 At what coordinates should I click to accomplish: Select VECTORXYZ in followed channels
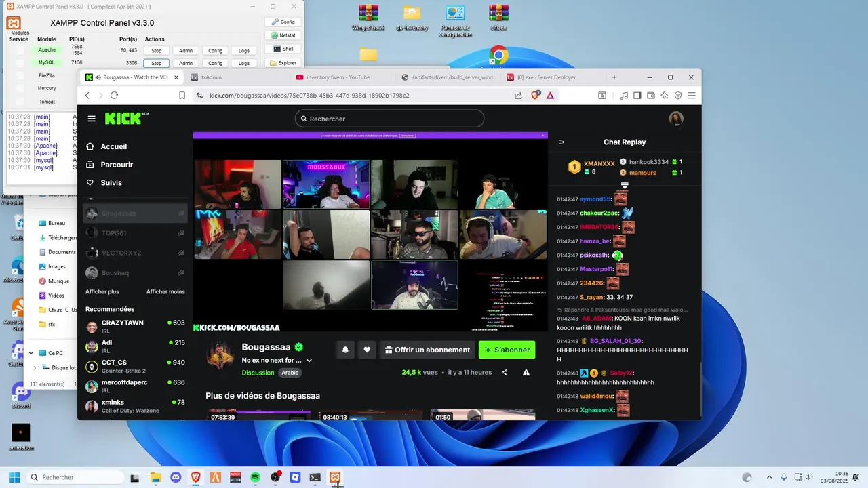(135, 253)
